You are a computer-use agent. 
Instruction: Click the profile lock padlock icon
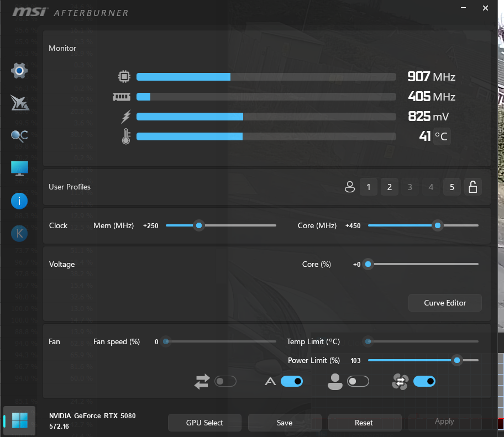(x=473, y=187)
